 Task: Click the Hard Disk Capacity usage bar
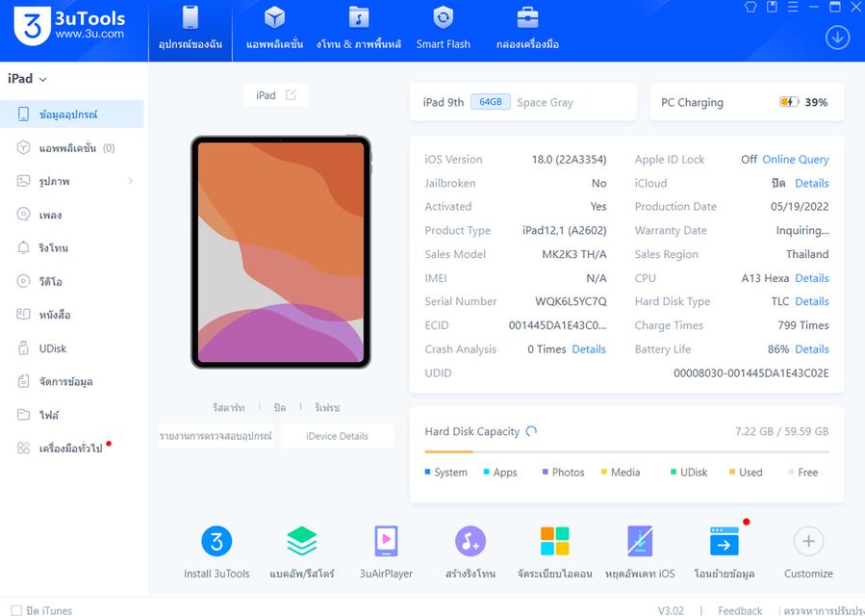coord(626,451)
